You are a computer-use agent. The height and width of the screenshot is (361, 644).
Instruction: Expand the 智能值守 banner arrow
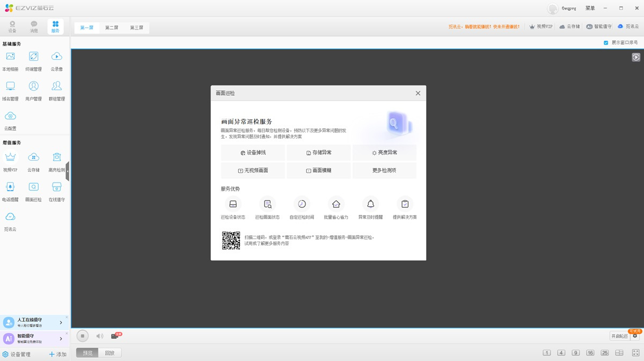61,338
